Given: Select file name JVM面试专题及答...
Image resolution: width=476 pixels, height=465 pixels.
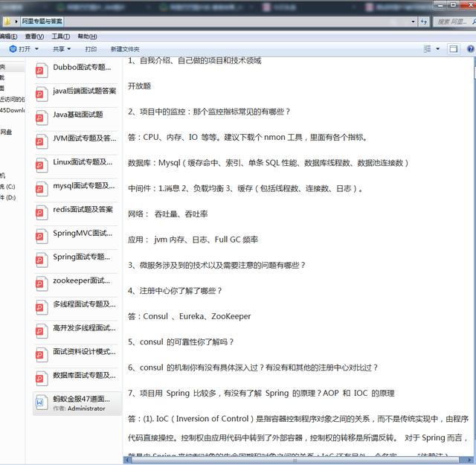Looking at the screenshot, I should coord(84,138).
